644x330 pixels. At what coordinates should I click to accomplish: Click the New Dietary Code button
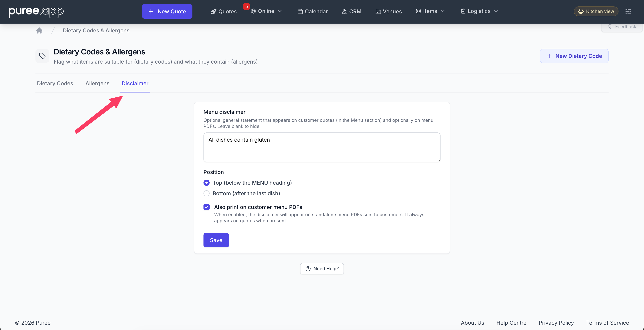[x=574, y=56]
